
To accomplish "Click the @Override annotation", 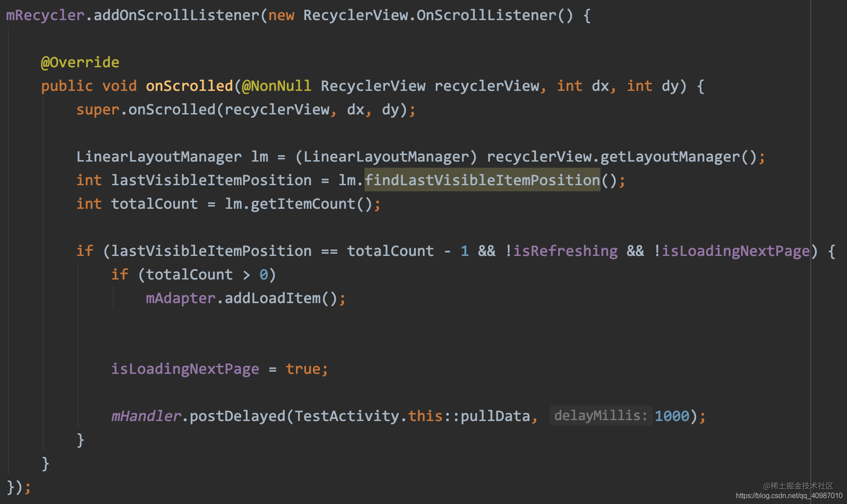I will (80, 62).
